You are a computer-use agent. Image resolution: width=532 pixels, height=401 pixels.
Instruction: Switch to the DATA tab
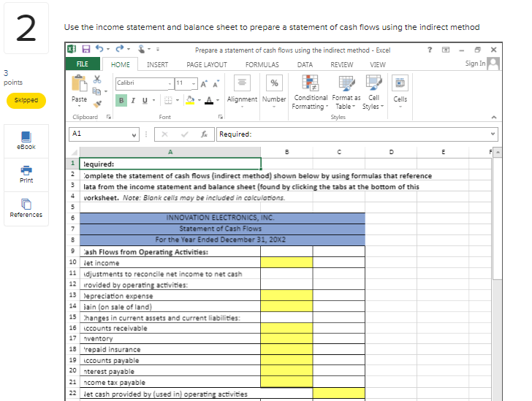pos(305,64)
